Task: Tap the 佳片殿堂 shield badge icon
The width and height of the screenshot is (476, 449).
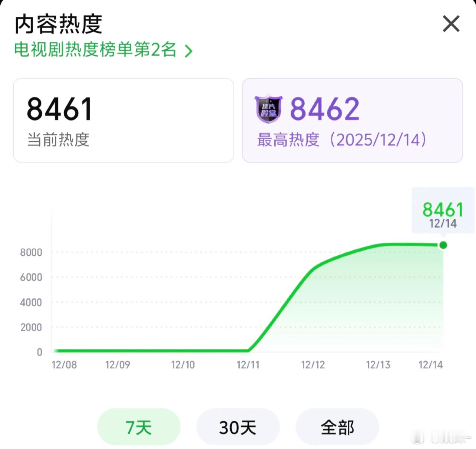Action: [268, 109]
